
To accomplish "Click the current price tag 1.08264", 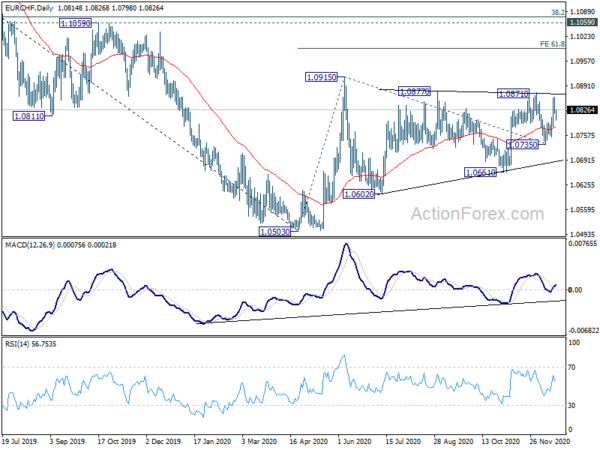I will [x=582, y=110].
